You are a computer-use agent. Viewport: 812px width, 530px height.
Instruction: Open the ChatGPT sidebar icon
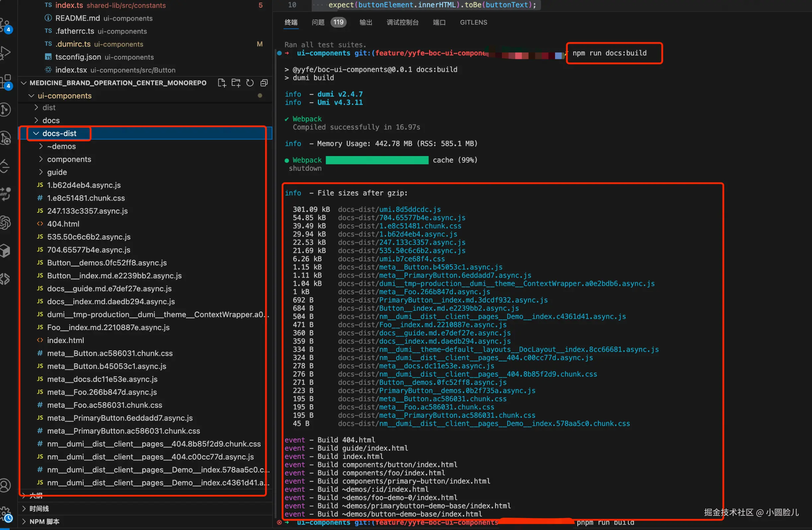pos(5,222)
